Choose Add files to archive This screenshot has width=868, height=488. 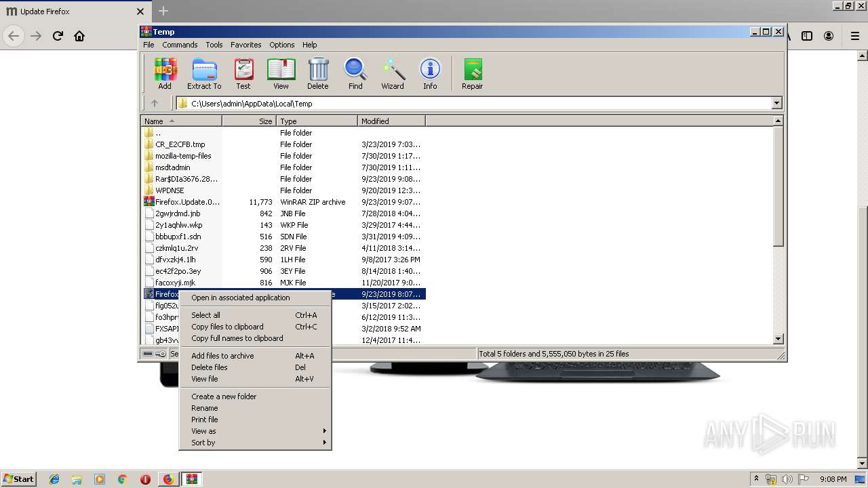pyautogui.click(x=255, y=356)
